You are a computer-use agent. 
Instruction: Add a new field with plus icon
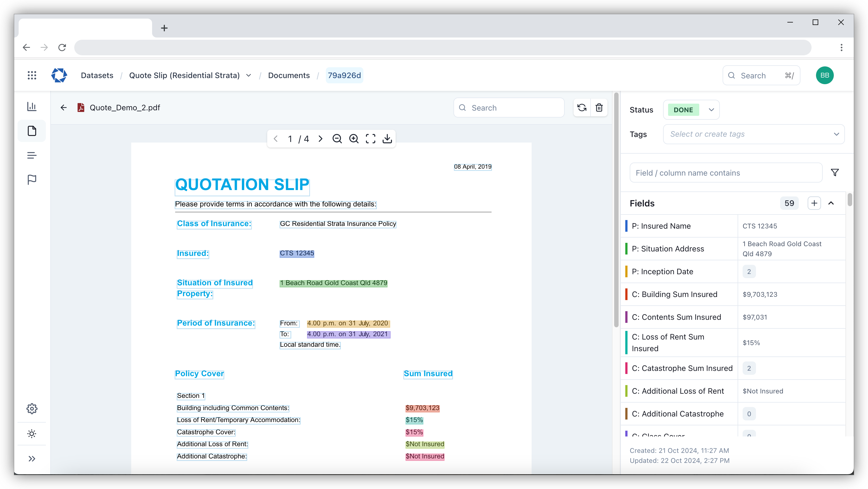pos(814,203)
